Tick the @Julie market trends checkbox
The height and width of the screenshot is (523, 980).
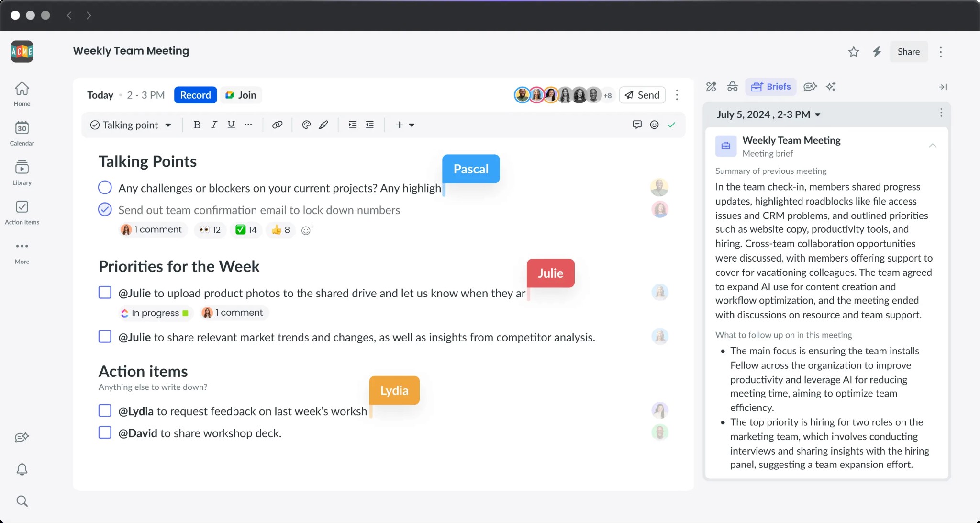105,337
